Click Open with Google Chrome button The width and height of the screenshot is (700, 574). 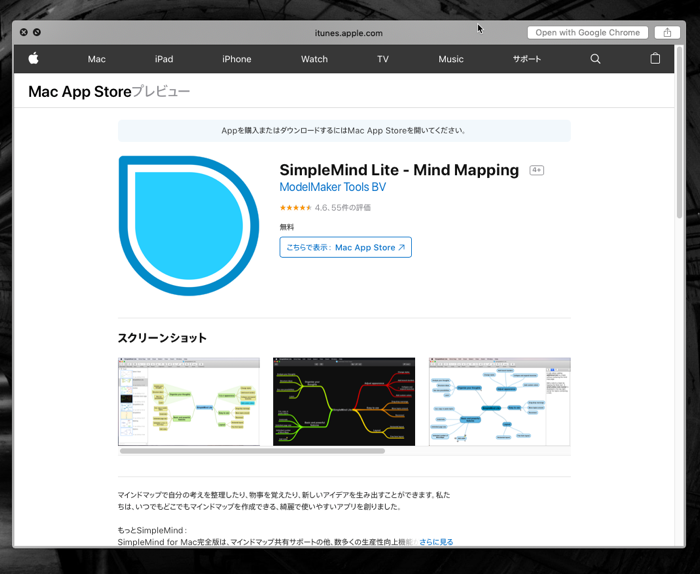point(588,33)
